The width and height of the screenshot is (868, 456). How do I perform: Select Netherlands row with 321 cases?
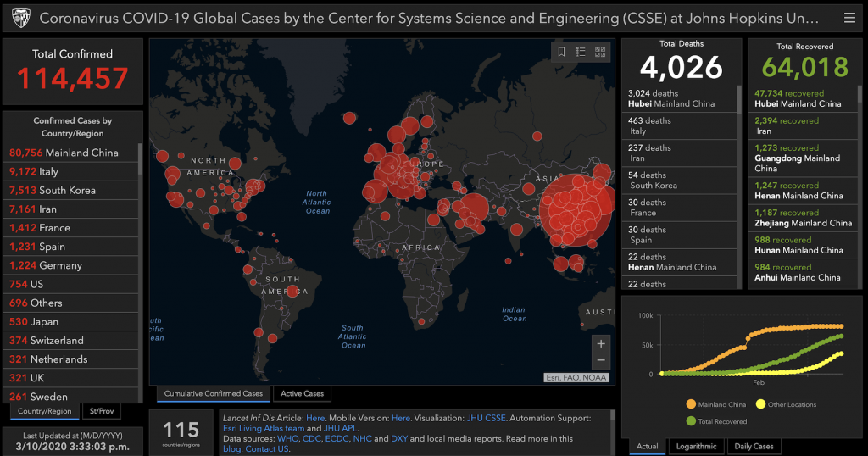pyautogui.click(x=70, y=359)
